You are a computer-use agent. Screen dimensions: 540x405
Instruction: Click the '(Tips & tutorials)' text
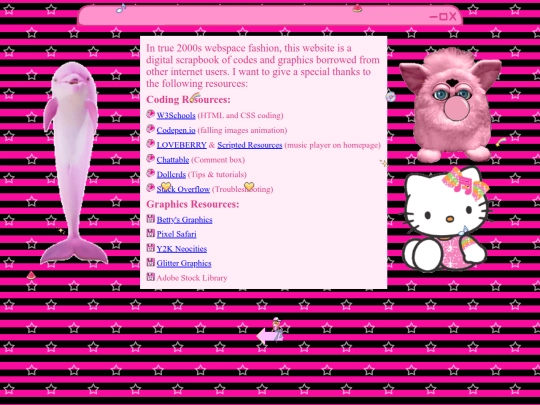[x=217, y=175]
